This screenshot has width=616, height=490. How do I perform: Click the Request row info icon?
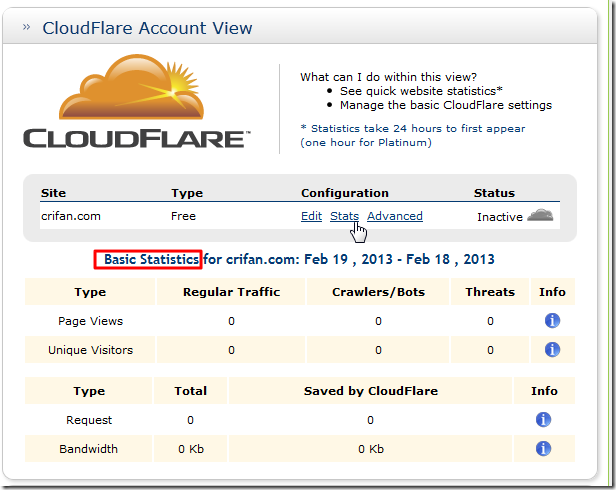click(x=544, y=420)
